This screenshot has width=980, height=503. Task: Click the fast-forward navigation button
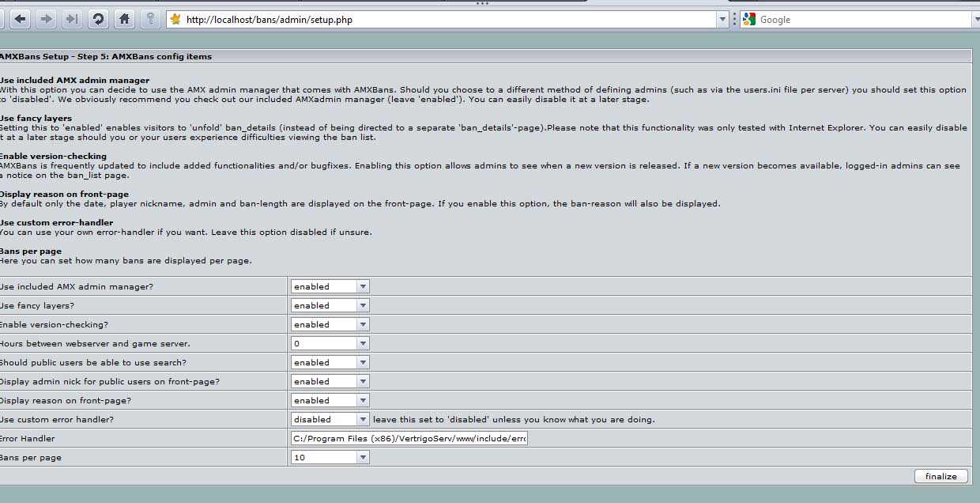pyautogui.click(x=72, y=20)
